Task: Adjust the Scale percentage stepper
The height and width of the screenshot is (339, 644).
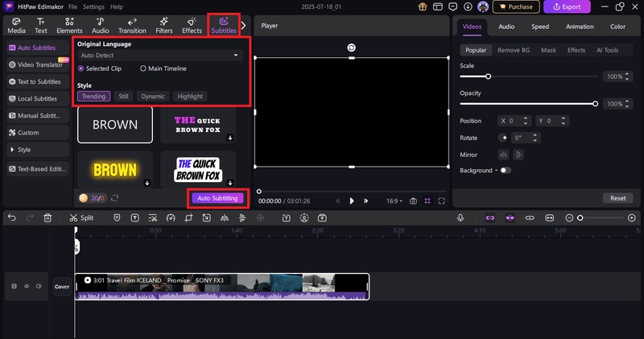Action: click(627, 76)
